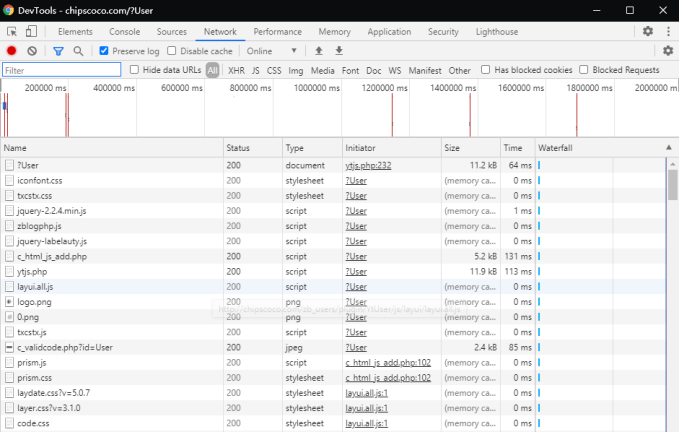Switch to the Elements tab
This screenshot has width=680, height=432.
point(75,32)
